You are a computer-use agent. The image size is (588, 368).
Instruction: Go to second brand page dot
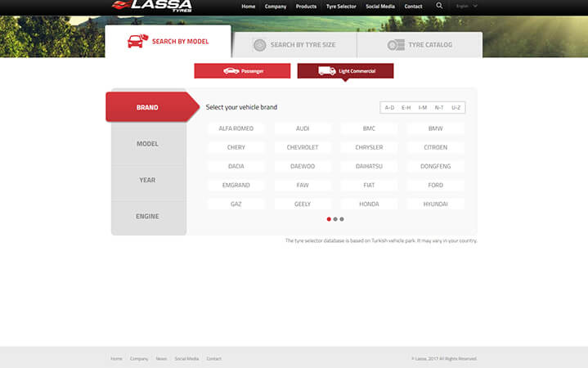[335, 219]
